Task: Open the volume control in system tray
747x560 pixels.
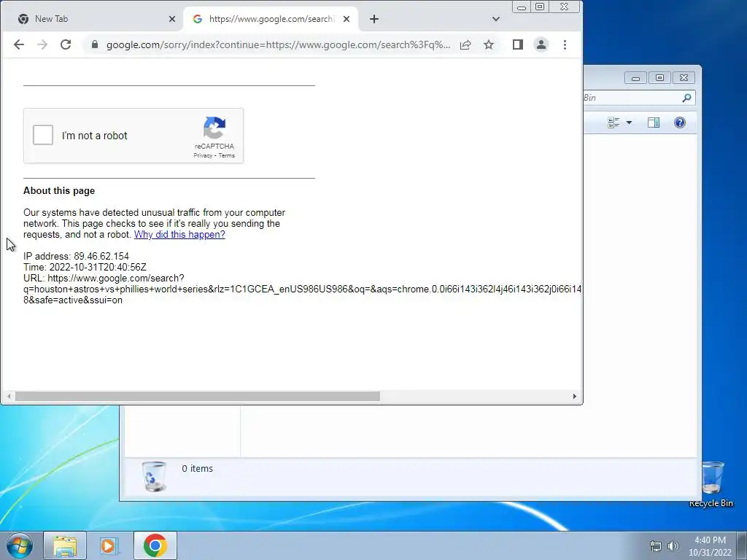Action: [673, 546]
